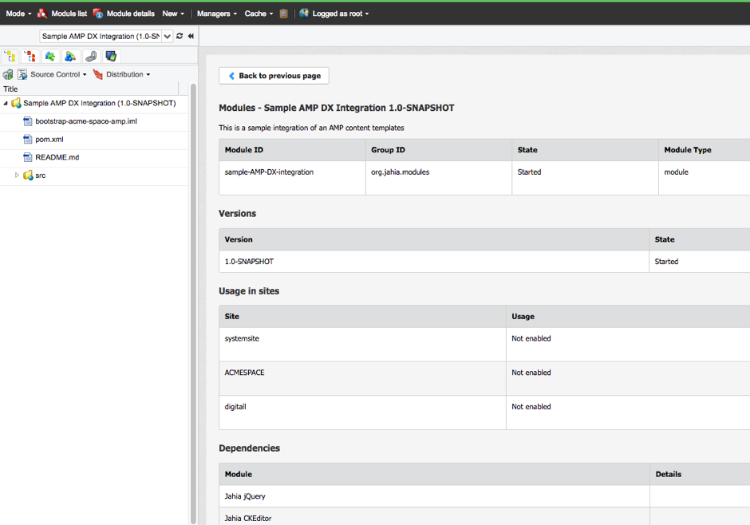Screen dimensions: 750x525
Task: Click the org.jahia.modules Group ID cell
Action: (439, 177)
